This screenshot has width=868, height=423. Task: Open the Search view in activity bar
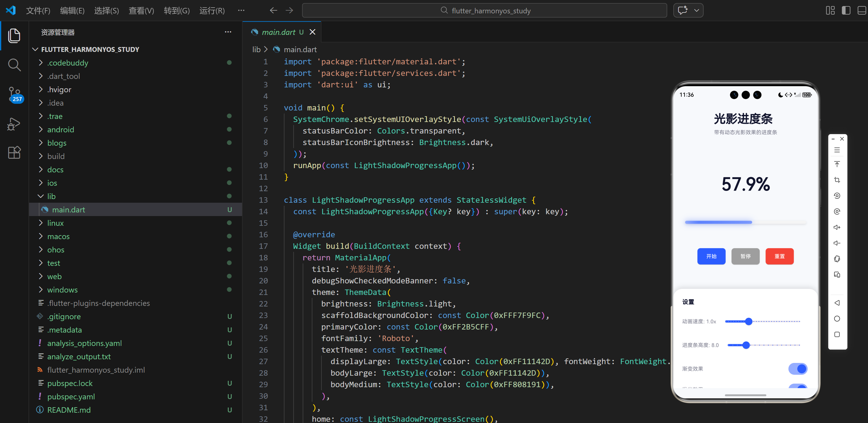(14, 65)
